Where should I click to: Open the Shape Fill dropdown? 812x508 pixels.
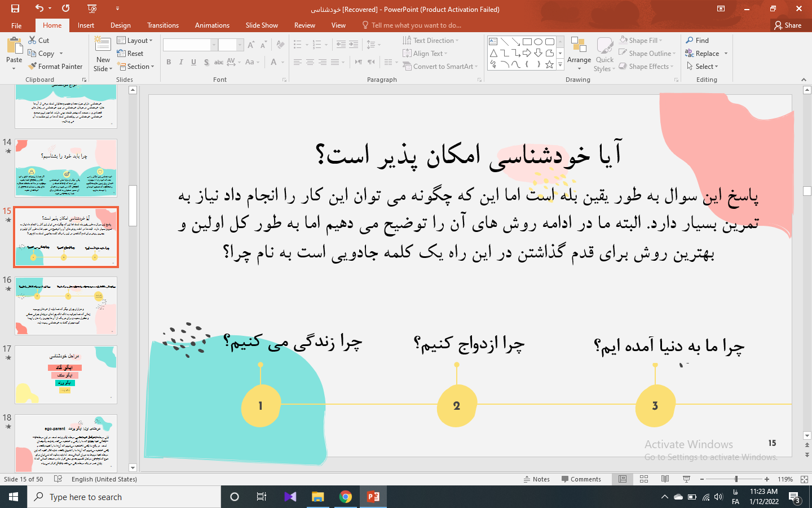click(641, 41)
